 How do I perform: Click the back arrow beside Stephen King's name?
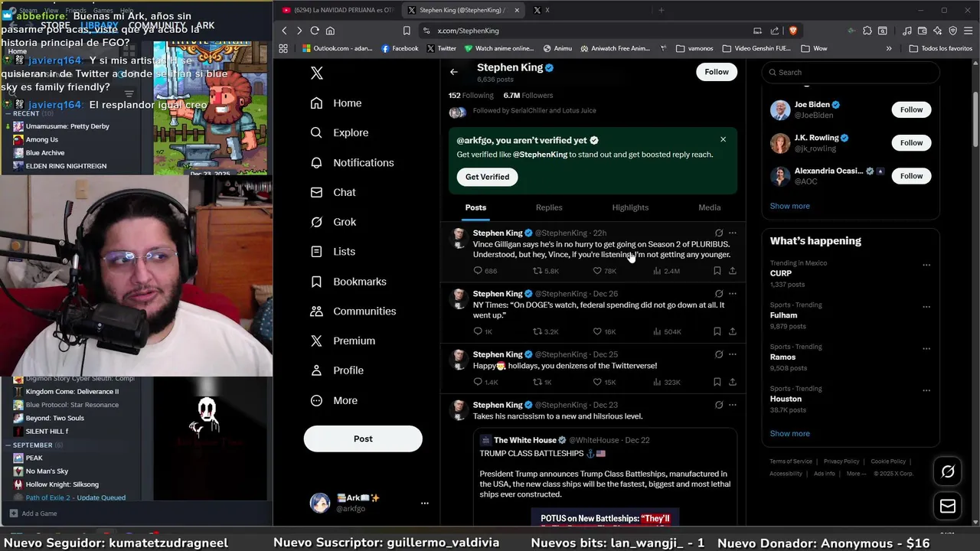click(x=454, y=72)
